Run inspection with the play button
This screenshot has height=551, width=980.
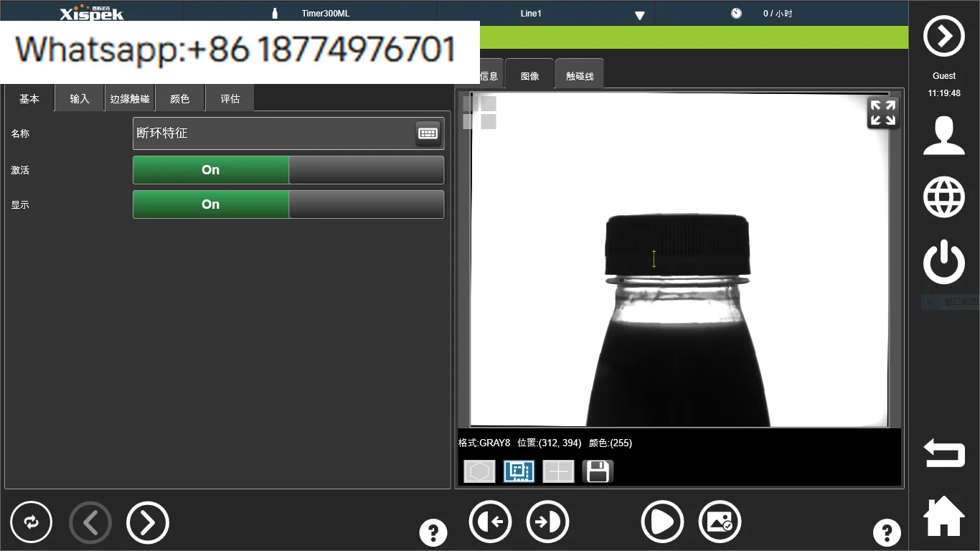point(661,522)
